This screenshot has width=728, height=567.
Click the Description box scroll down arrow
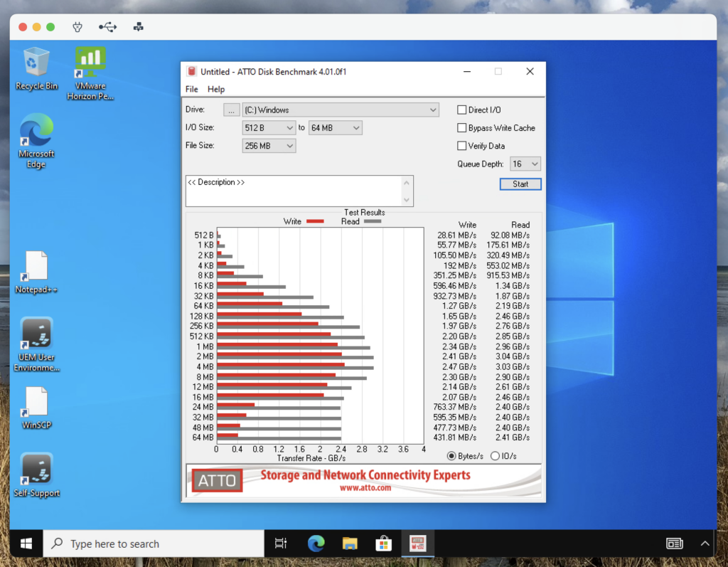coord(407,200)
